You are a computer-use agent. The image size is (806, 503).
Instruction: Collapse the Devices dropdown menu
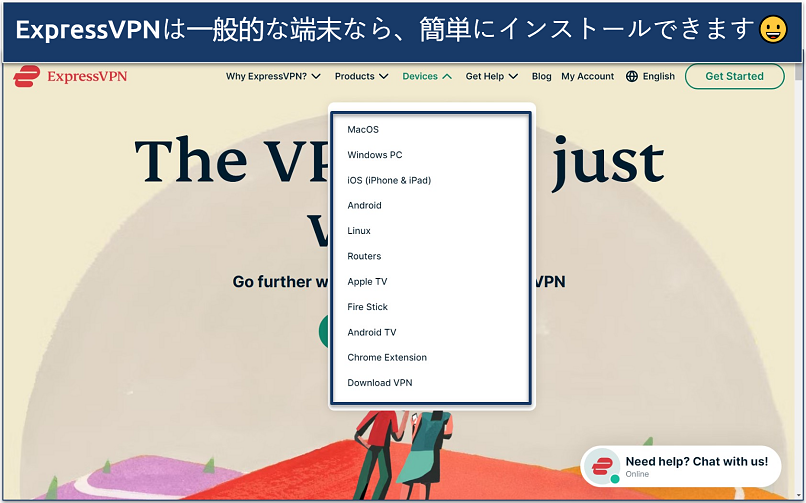[426, 76]
